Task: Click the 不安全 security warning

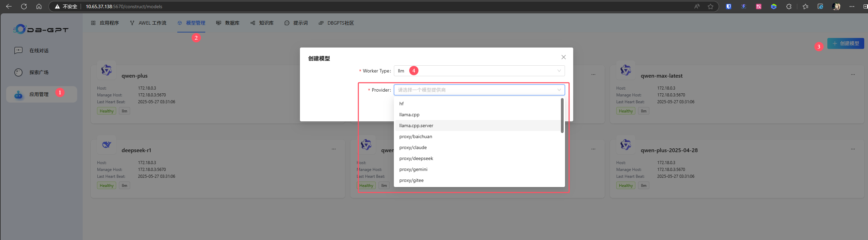Action: point(66,6)
